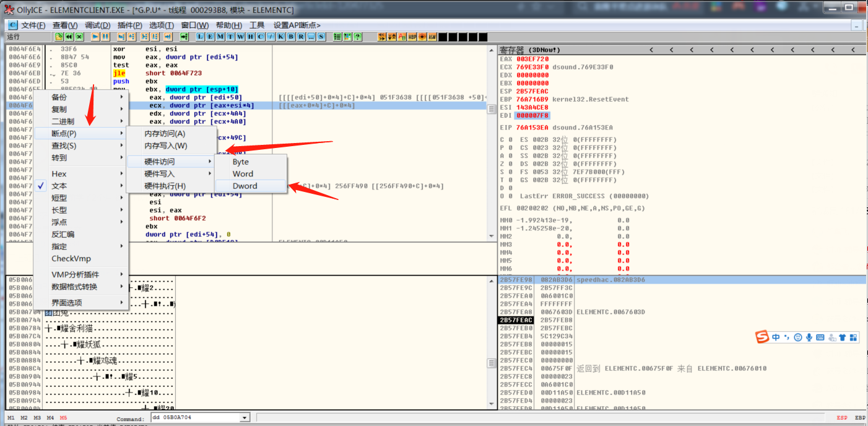The height and width of the screenshot is (426, 868).
Task: Choose the Byte submenu option
Action: coord(251,162)
